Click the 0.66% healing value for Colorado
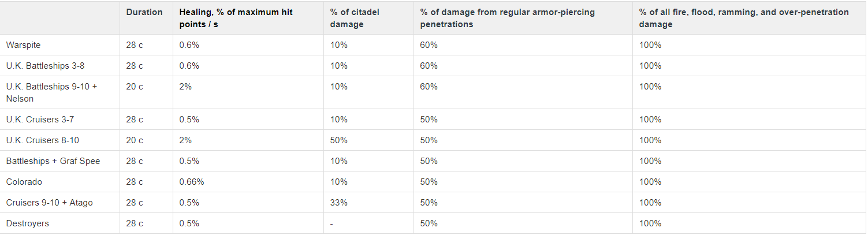This screenshot has height=235, width=868. click(192, 182)
